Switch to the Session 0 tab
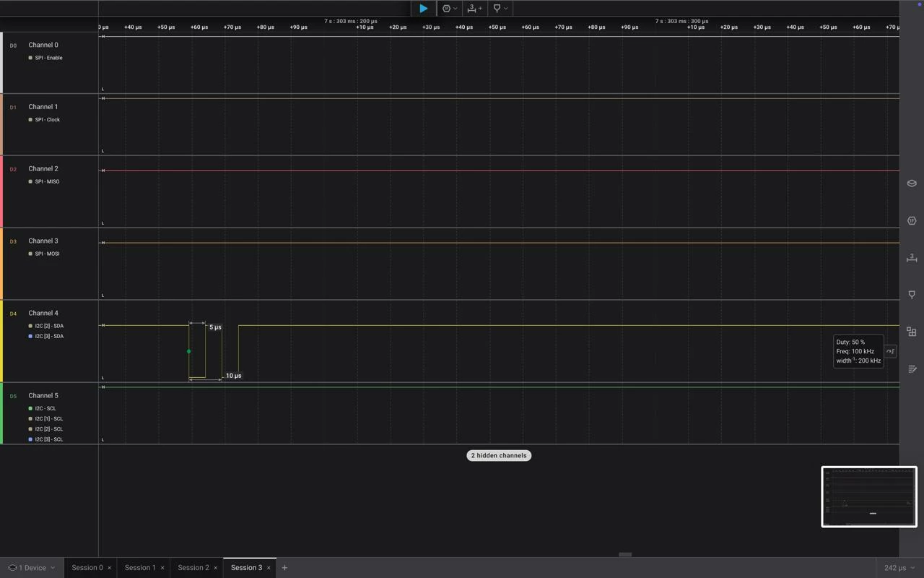The width and height of the screenshot is (924, 578). tap(87, 568)
